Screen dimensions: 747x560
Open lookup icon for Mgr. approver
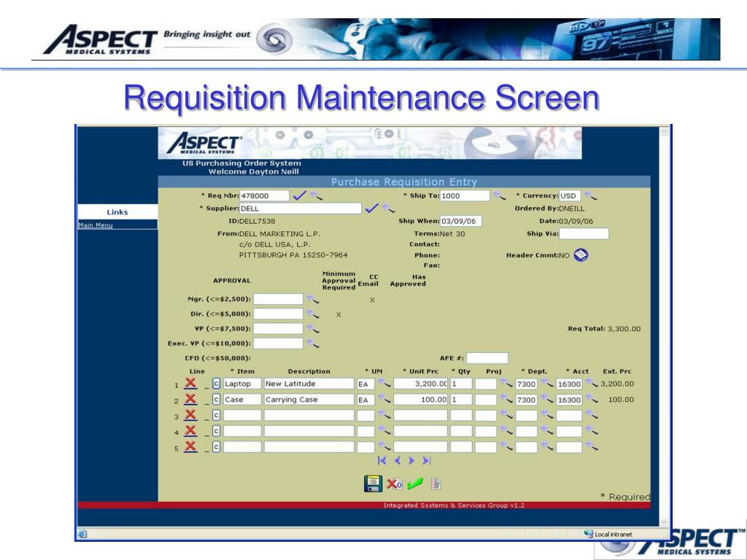(312, 299)
